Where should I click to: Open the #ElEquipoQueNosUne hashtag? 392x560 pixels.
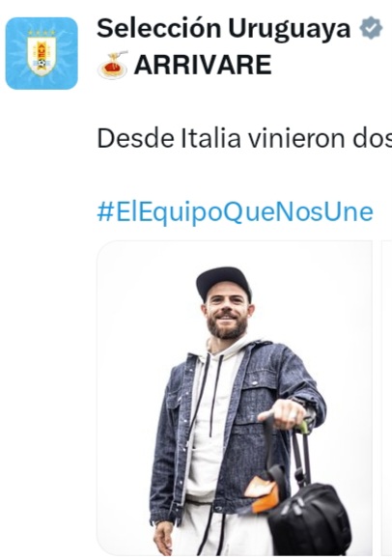pyautogui.click(x=235, y=212)
